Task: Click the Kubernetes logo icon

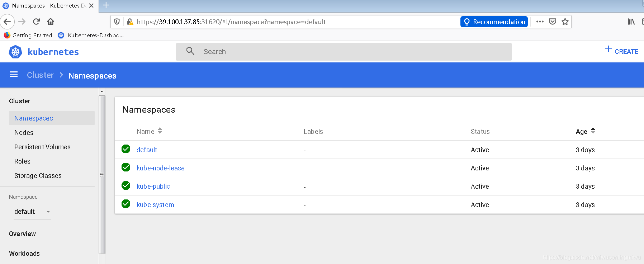Action: coord(15,52)
